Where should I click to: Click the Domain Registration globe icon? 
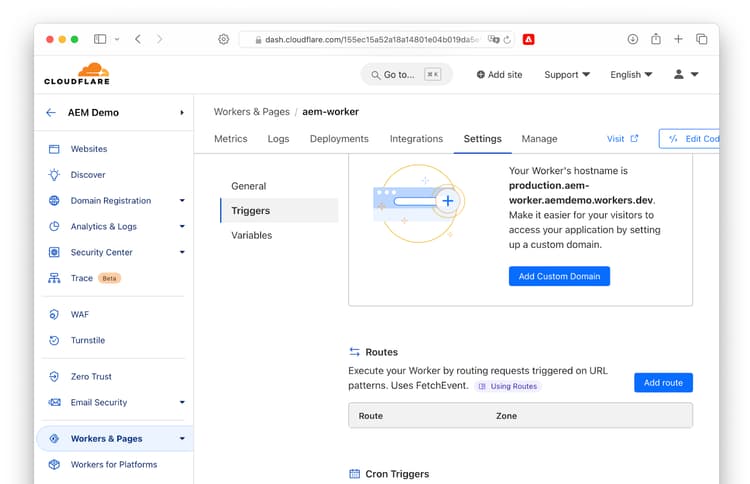click(54, 201)
